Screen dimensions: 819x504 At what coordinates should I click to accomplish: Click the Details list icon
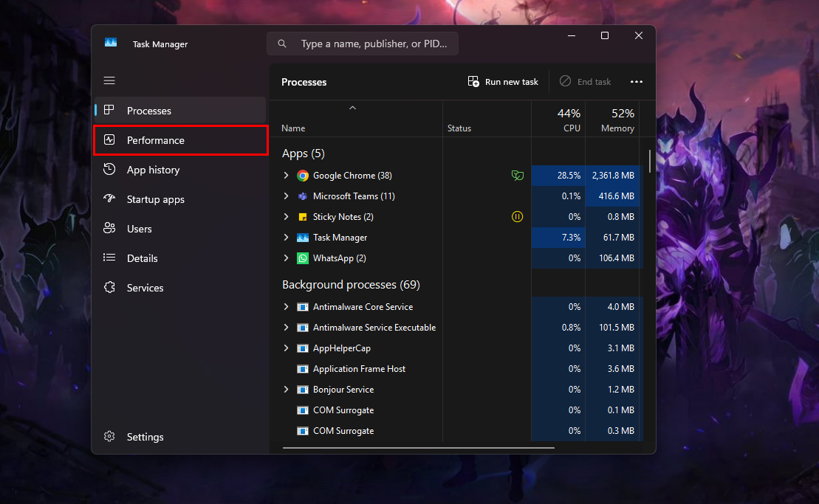109,258
